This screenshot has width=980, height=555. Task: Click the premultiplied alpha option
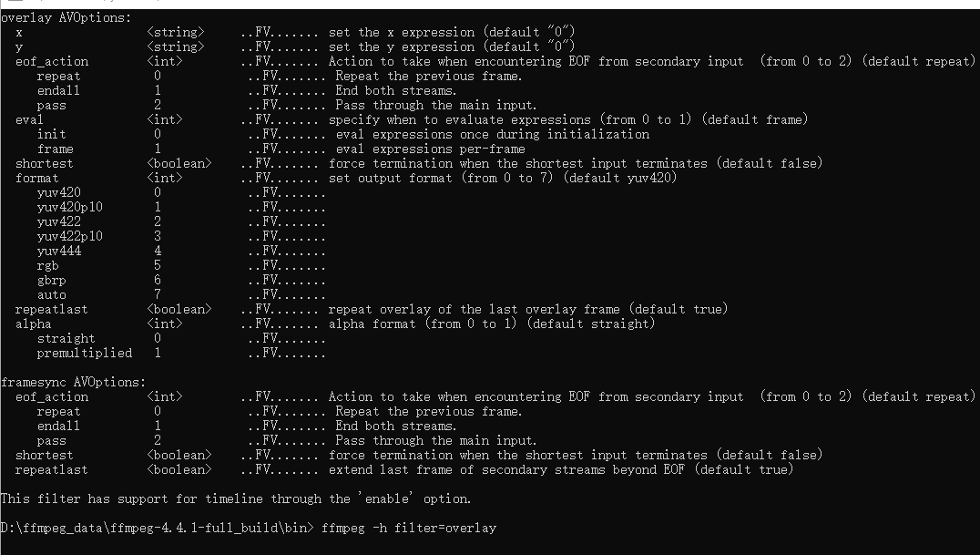[x=85, y=353]
